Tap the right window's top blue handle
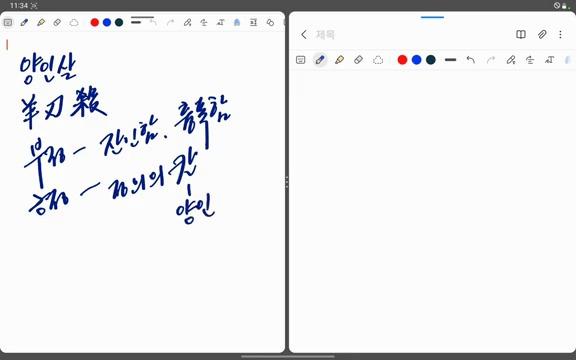This screenshot has width=576, height=360. [x=432, y=17]
